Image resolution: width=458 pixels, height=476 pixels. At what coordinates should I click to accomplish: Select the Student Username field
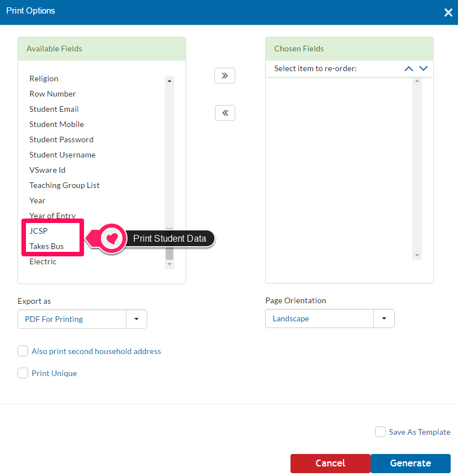[62, 155]
